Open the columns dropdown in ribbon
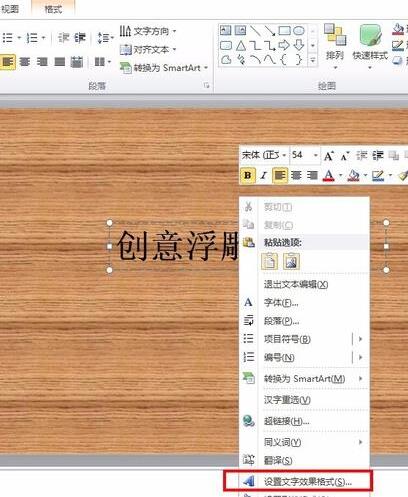Screen dimensions: 408x497 point(103,62)
